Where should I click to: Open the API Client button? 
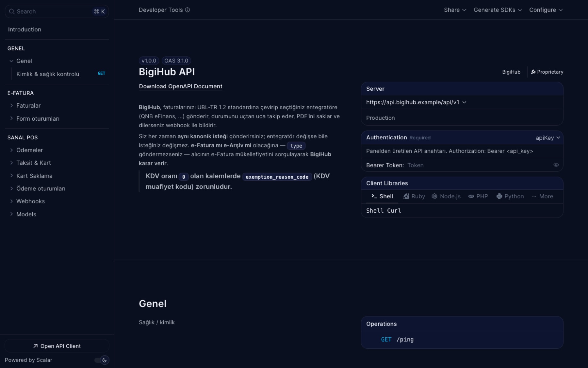(x=57, y=346)
